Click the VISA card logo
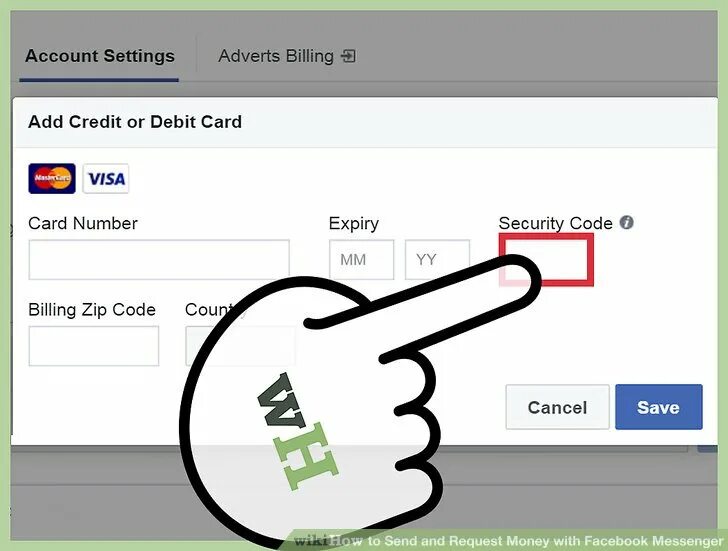The width and height of the screenshot is (728, 551). 106,178
